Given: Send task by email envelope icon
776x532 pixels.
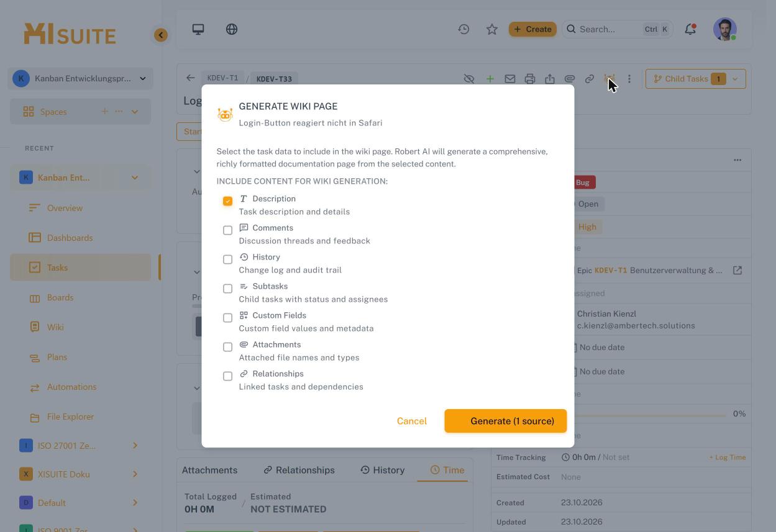Looking at the screenshot, I should tap(510, 79).
